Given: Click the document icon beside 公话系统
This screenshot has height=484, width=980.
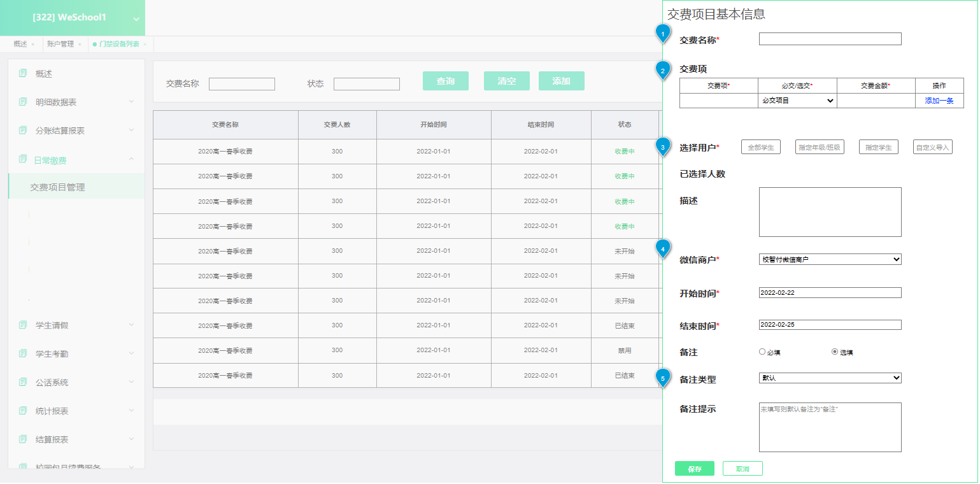Looking at the screenshot, I should [23, 382].
